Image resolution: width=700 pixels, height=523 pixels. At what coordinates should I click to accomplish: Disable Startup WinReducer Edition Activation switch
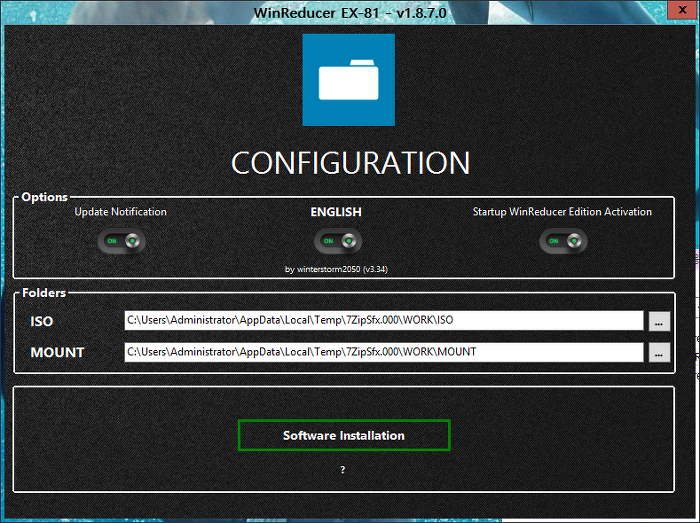click(x=563, y=241)
